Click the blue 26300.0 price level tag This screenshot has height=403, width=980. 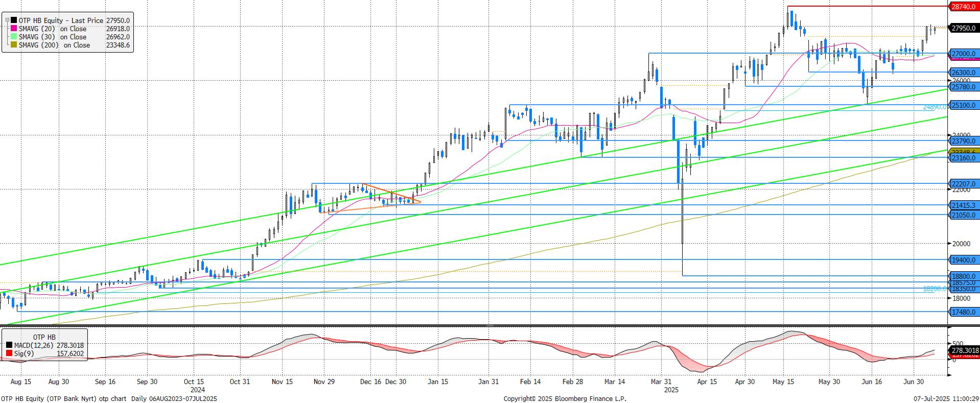[x=964, y=73]
